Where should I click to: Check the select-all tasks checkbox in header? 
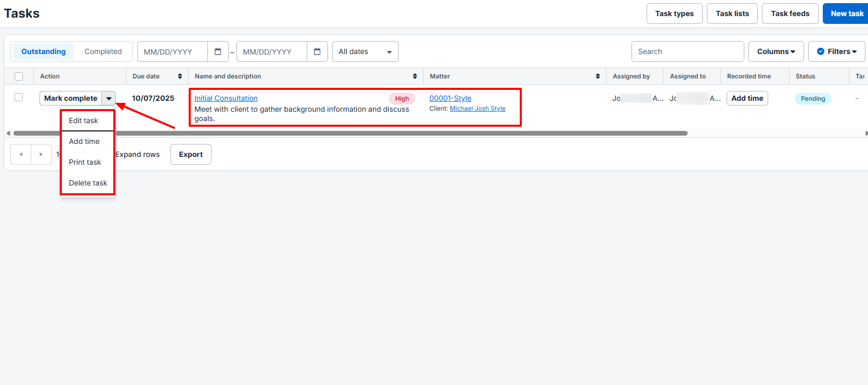19,76
